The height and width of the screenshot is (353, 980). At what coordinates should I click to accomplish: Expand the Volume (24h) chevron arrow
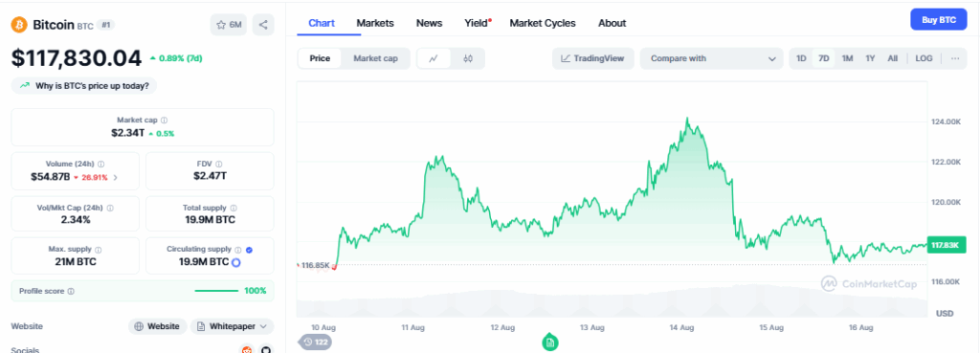click(x=116, y=177)
